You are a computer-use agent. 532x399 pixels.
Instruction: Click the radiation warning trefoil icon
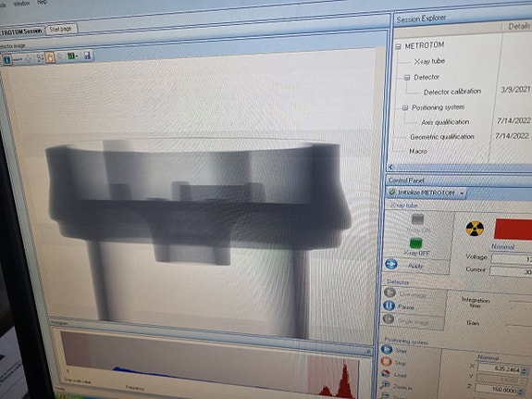(x=475, y=229)
